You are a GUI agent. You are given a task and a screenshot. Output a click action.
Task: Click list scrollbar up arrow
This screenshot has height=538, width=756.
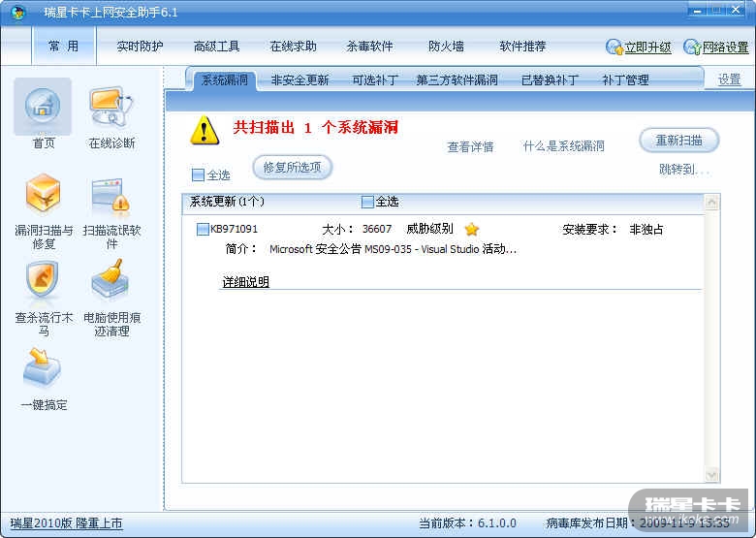[x=711, y=203]
